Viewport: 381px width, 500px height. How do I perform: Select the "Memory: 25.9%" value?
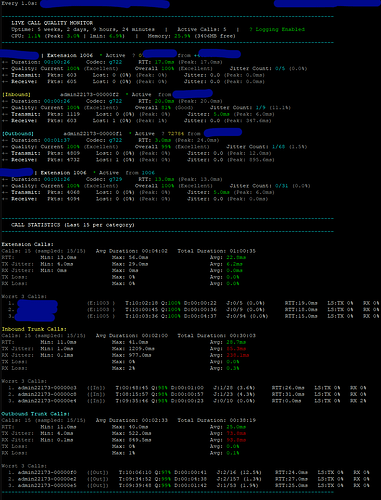[x=169, y=36]
